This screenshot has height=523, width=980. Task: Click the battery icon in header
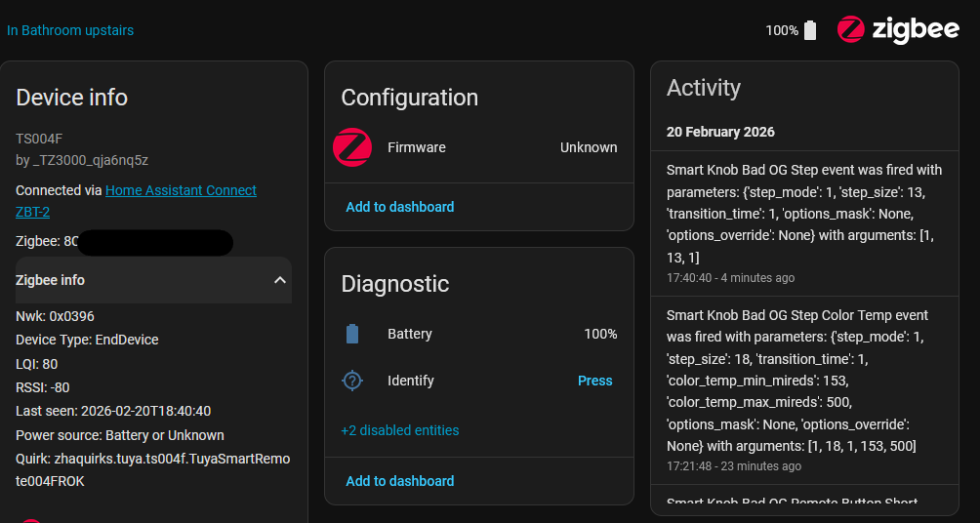pos(809,30)
